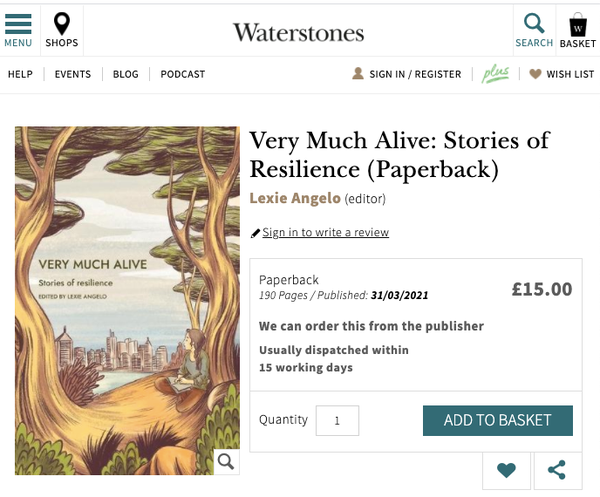Open the Blog link in navigation
This screenshot has width=600, height=497.
click(126, 74)
